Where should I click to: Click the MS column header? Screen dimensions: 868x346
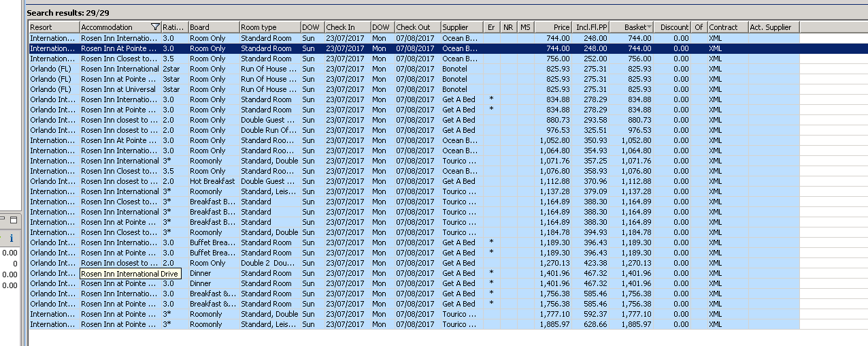point(526,27)
